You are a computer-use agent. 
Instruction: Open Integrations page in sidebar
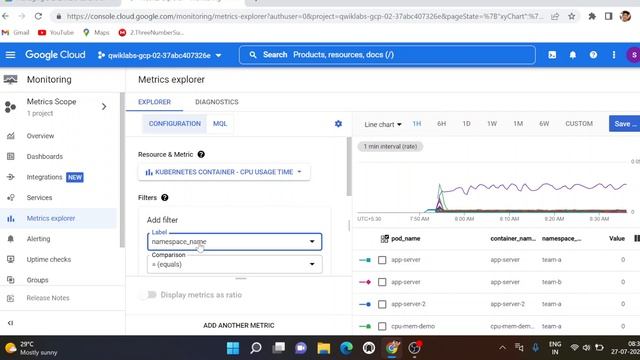(x=44, y=177)
